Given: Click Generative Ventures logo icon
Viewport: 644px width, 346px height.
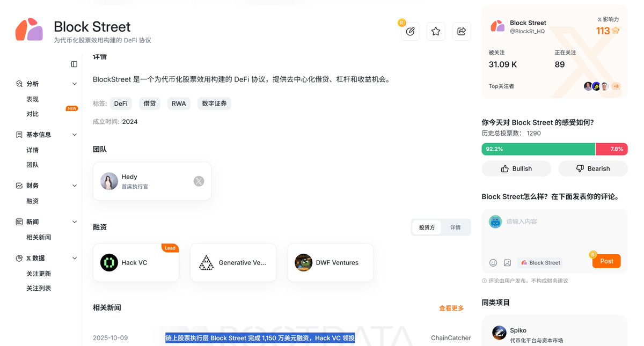Looking at the screenshot, I should point(206,262).
